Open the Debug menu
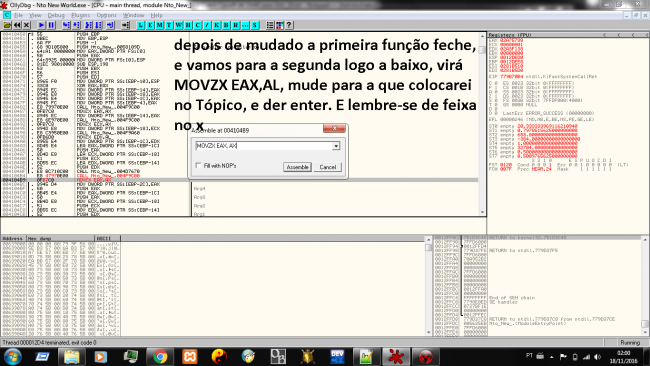 [x=56, y=15]
